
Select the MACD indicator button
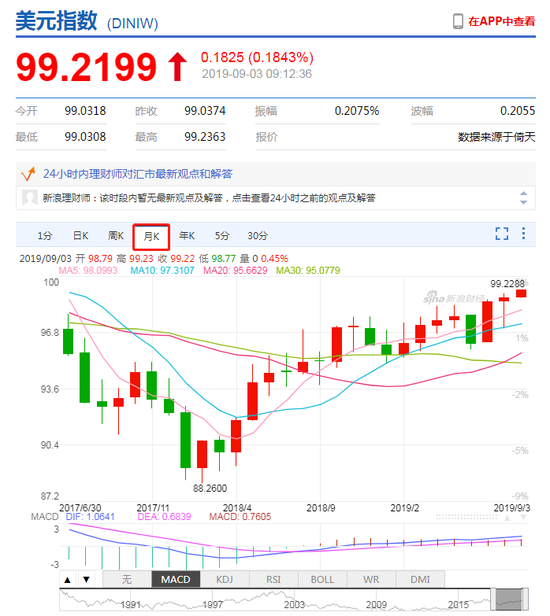176,579
